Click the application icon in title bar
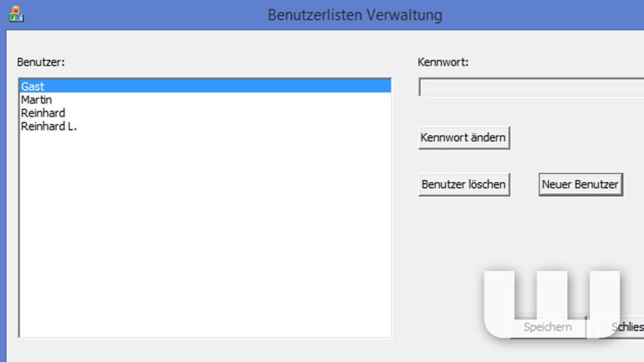 (16, 14)
